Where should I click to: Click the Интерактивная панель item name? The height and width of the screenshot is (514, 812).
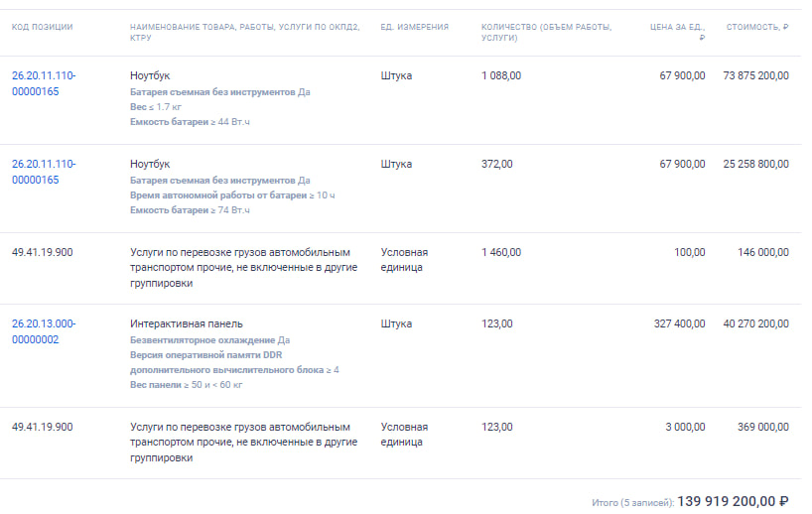pos(187,324)
